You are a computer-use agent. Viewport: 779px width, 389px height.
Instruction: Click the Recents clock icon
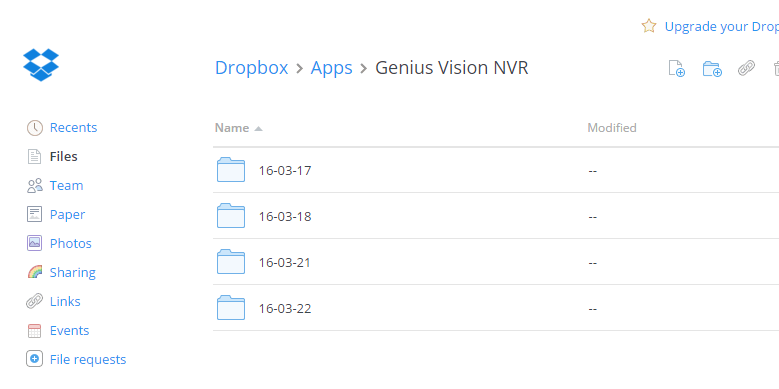(x=34, y=128)
